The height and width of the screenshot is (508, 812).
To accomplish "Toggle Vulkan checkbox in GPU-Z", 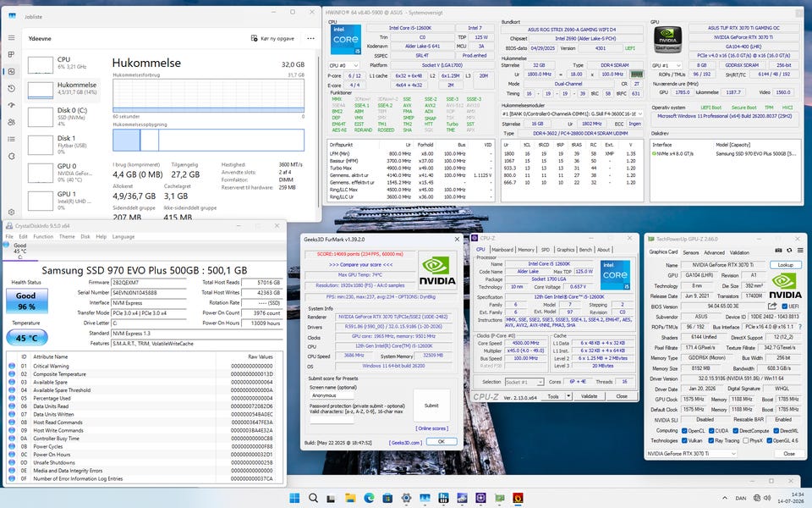I will 684,440.
